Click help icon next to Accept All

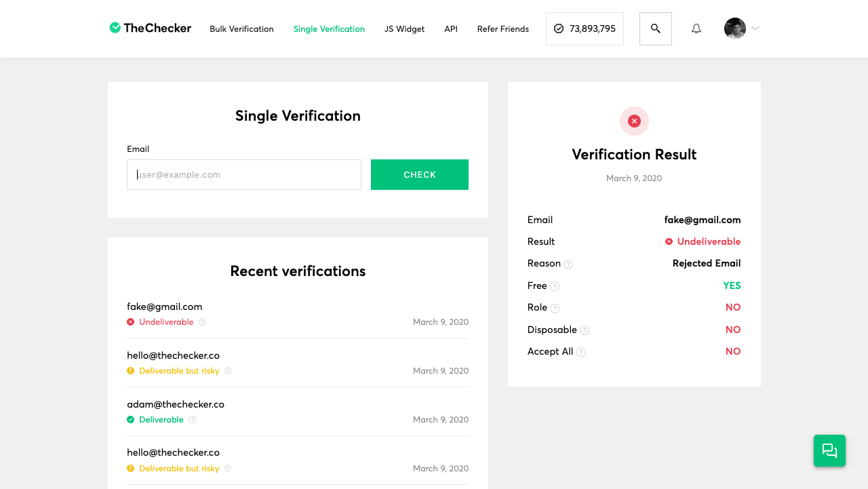[580, 352]
